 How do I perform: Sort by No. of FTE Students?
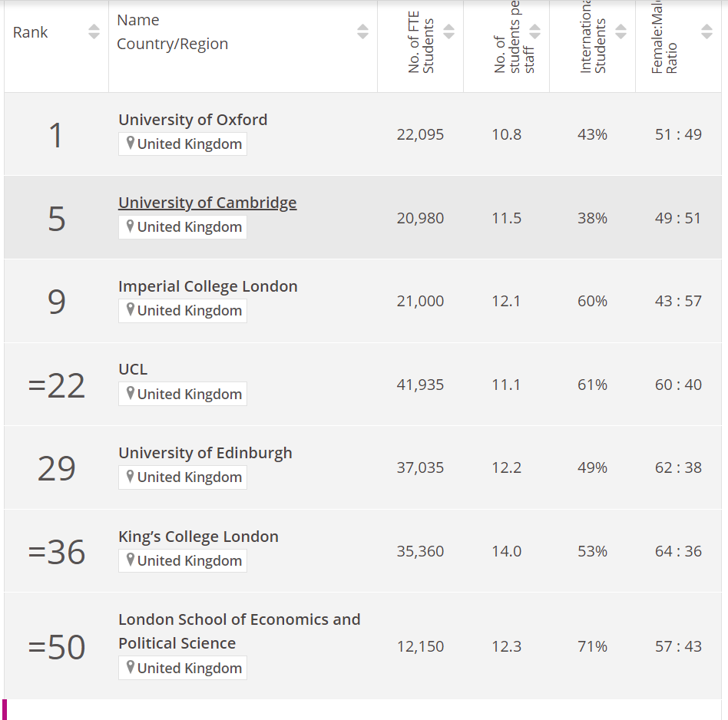(448, 32)
